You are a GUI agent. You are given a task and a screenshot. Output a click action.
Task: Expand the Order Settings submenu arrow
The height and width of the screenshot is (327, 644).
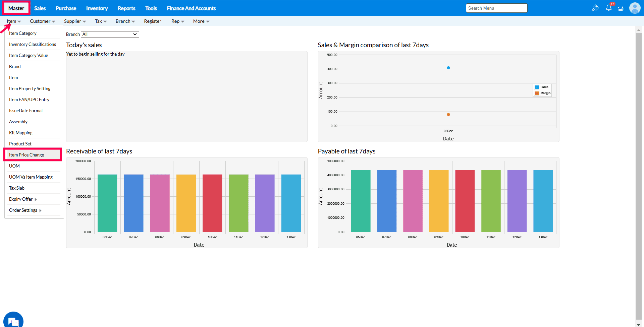tap(40, 210)
